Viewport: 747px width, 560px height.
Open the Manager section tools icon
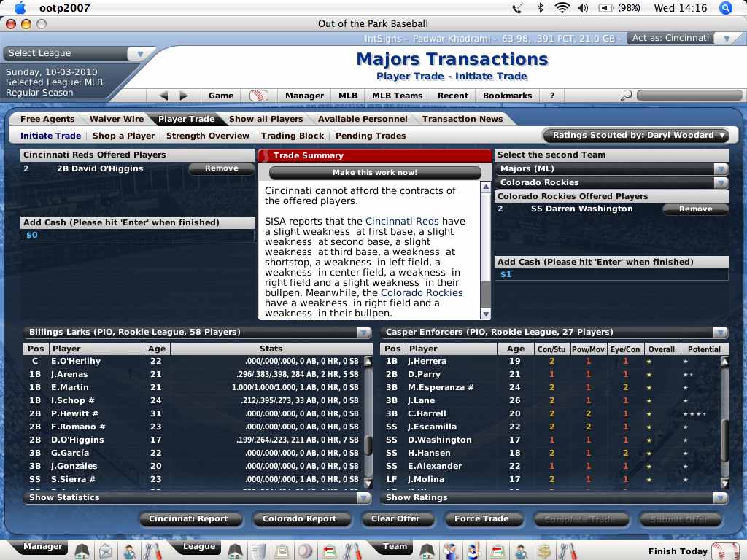152,551
